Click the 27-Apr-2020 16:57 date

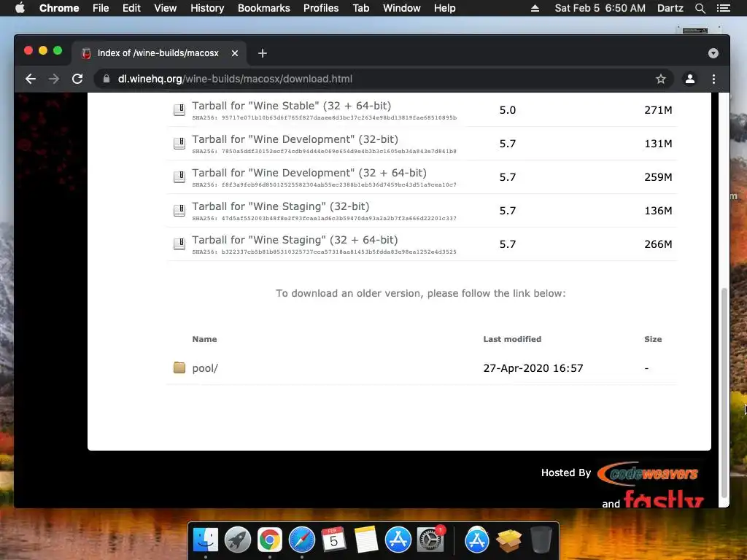[x=533, y=368]
